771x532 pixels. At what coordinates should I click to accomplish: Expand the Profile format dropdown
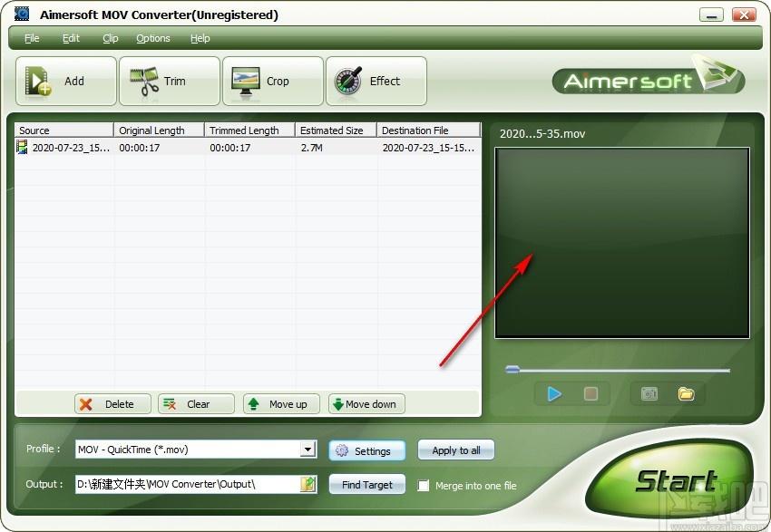tap(307, 450)
